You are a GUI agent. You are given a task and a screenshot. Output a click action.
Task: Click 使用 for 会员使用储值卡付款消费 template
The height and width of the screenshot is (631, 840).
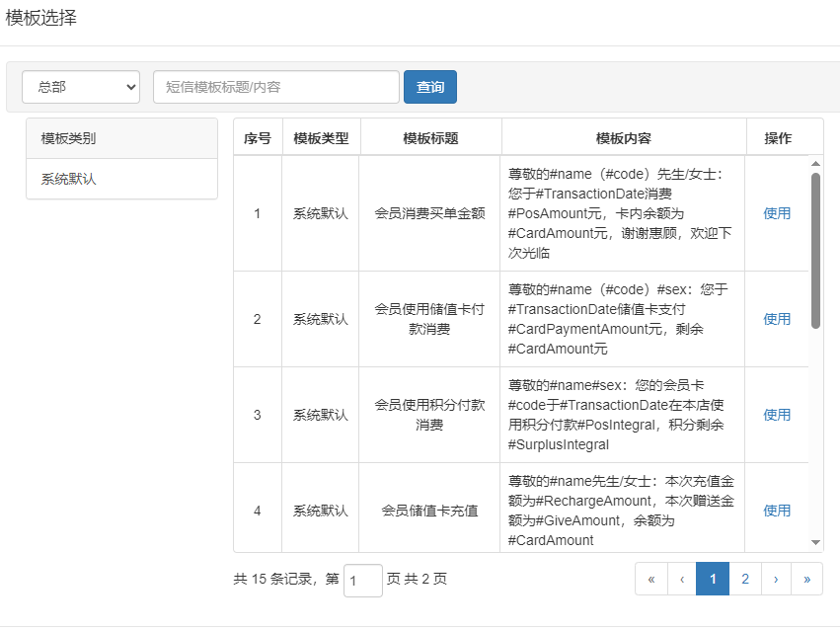(x=777, y=319)
